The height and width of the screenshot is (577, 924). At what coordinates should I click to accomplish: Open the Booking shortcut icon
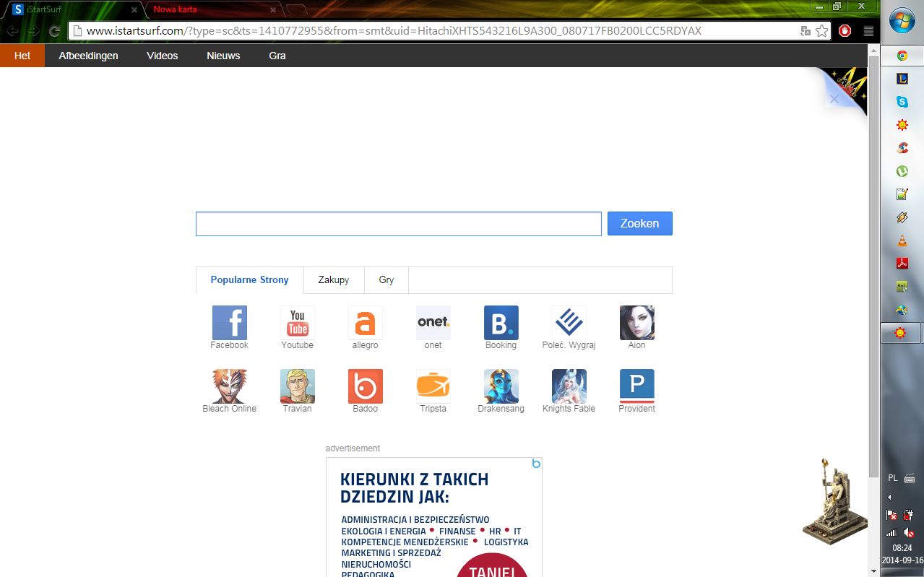(501, 322)
